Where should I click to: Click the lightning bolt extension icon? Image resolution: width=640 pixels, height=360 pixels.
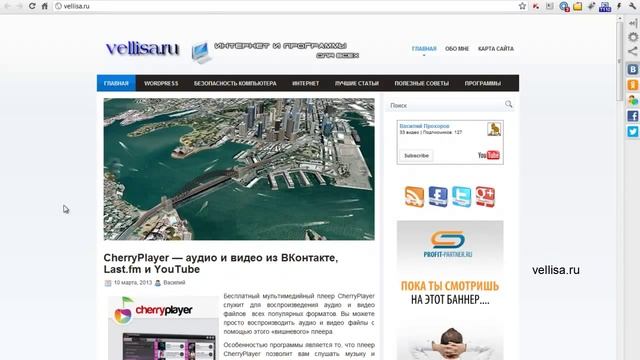(x=619, y=6)
